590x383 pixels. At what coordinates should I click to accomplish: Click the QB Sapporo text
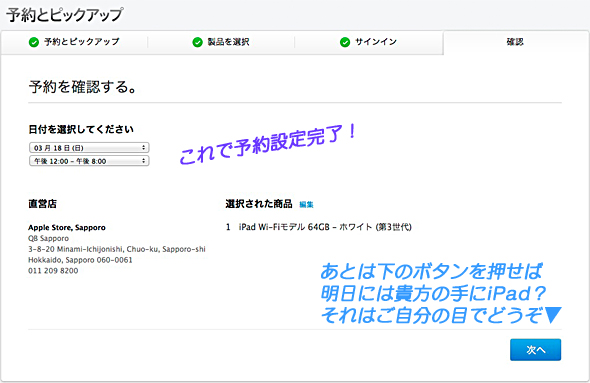49,238
